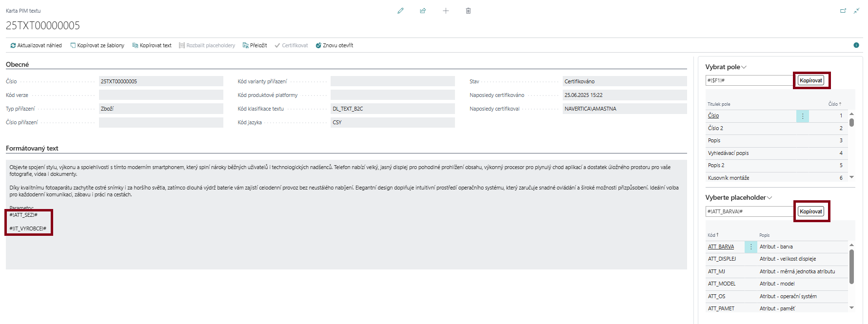Run Aktualizovat náhled action
The width and height of the screenshot is (868, 324).
pos(36,45)
